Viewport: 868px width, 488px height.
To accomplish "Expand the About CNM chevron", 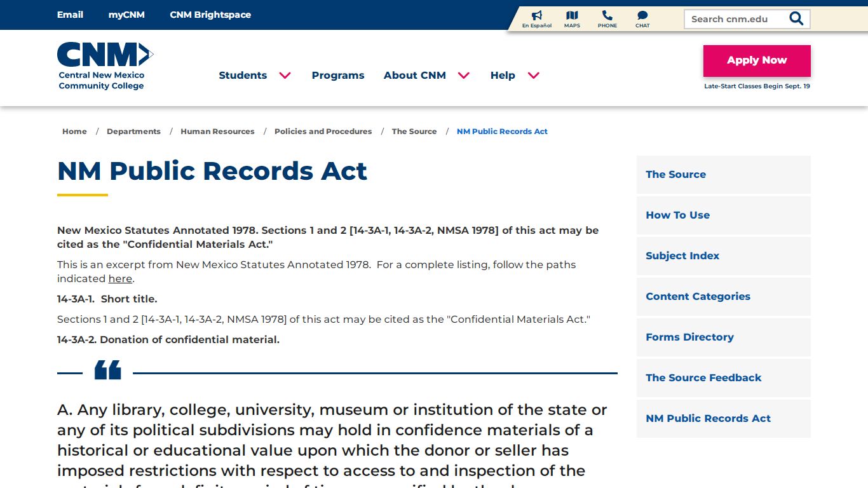I will [464, 76].
